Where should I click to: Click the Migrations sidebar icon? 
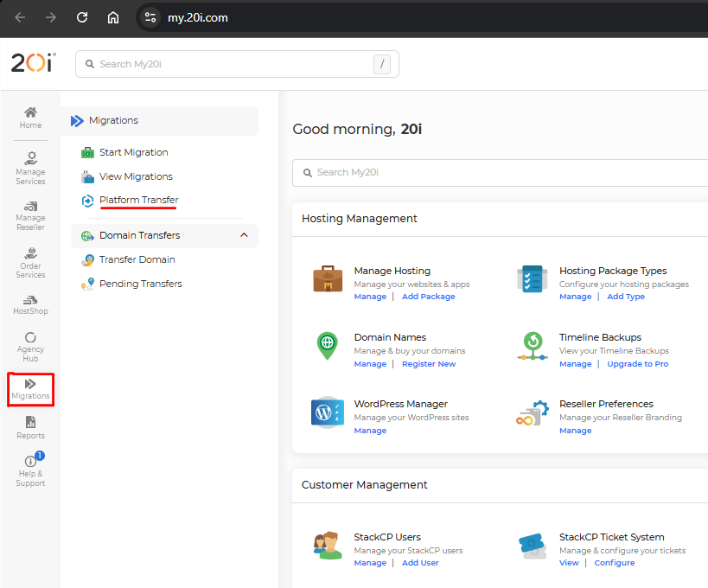tap(30, 387)
